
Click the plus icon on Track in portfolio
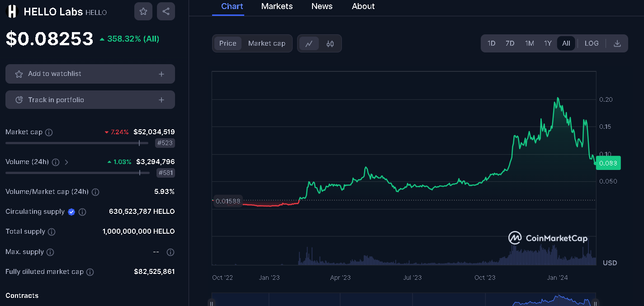click(x=161, y=100)
